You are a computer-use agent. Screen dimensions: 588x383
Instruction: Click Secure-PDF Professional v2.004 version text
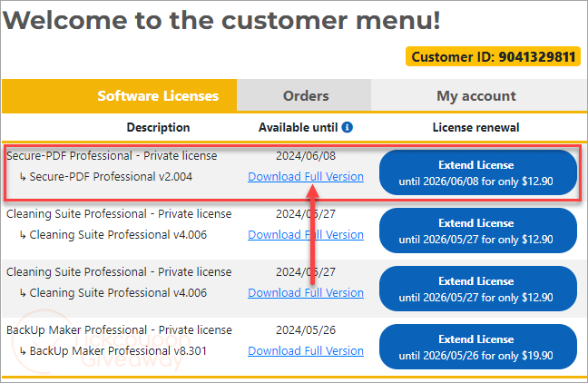111,176
